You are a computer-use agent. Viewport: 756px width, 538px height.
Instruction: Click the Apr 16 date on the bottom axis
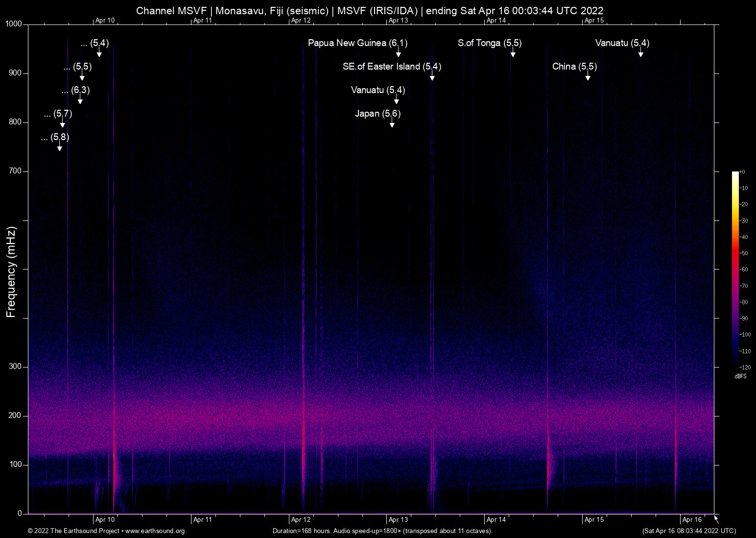click(692, 520)
